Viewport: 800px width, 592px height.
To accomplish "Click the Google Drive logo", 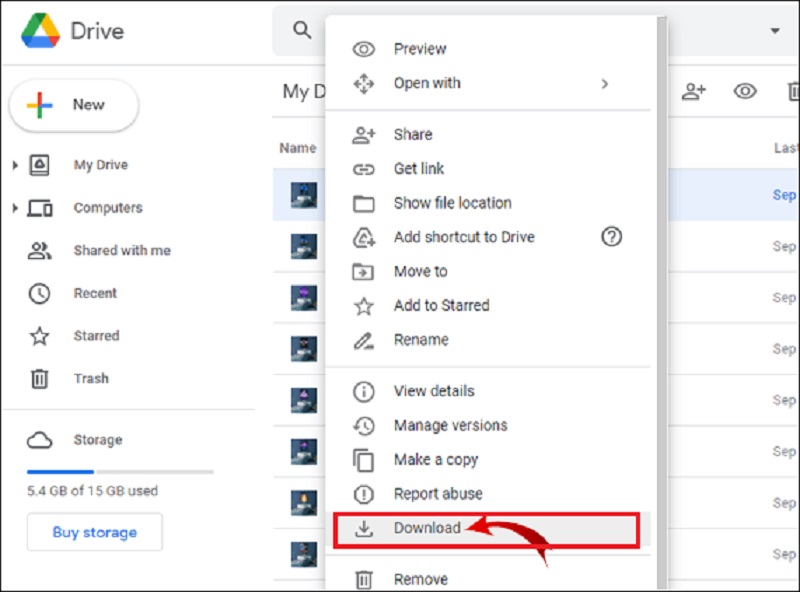I will coord(41,31).
